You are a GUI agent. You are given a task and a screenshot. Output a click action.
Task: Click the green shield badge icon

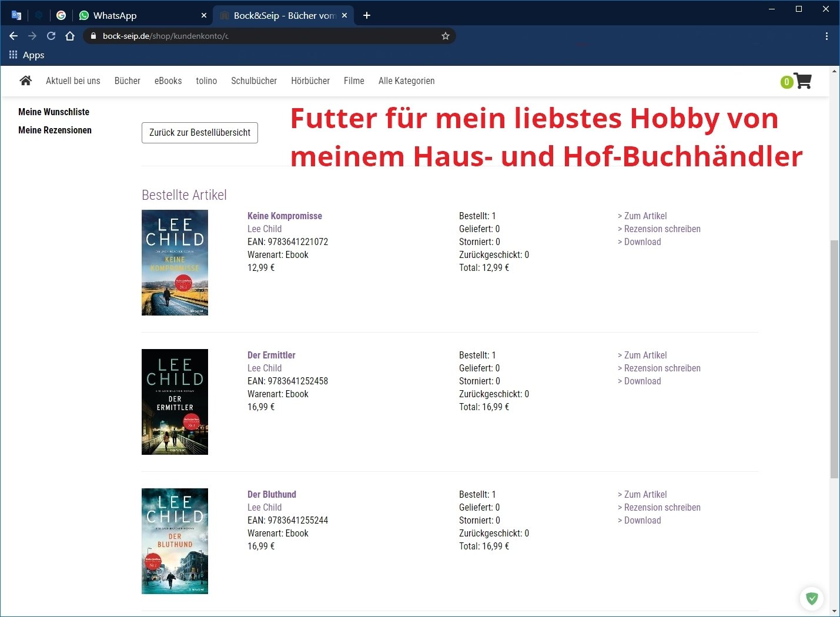pos(812,598)
